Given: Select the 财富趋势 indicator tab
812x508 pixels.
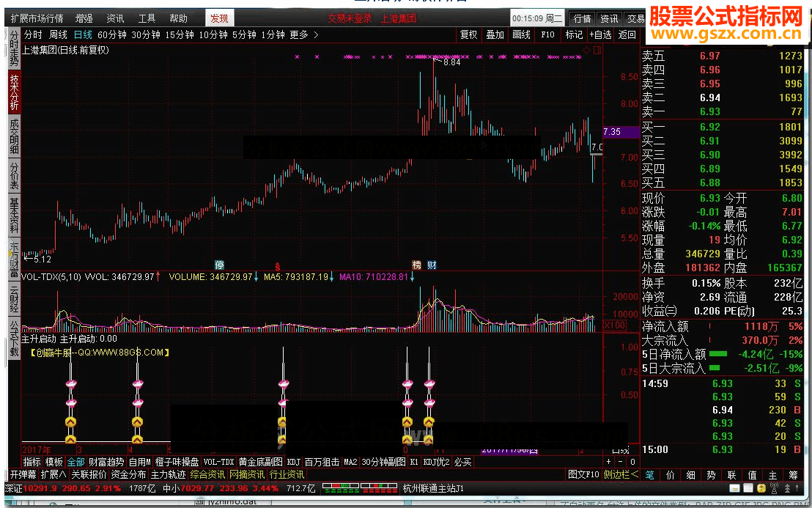Looking at the screenshot, I should [x=106, y=462].
